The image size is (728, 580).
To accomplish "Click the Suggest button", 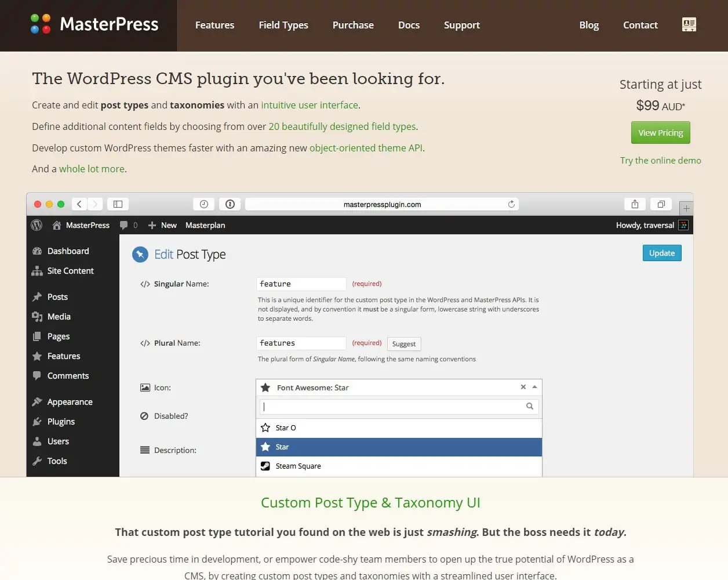I will click(403, 344).
